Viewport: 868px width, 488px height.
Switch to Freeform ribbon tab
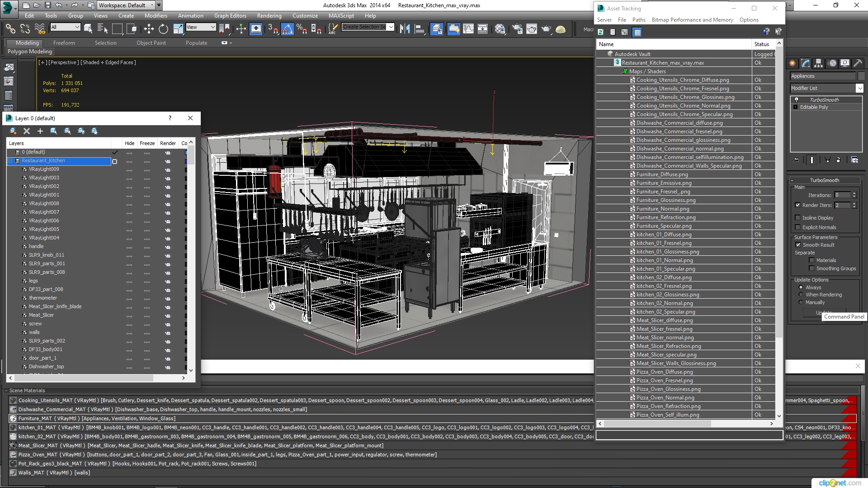tap(64, 43)
